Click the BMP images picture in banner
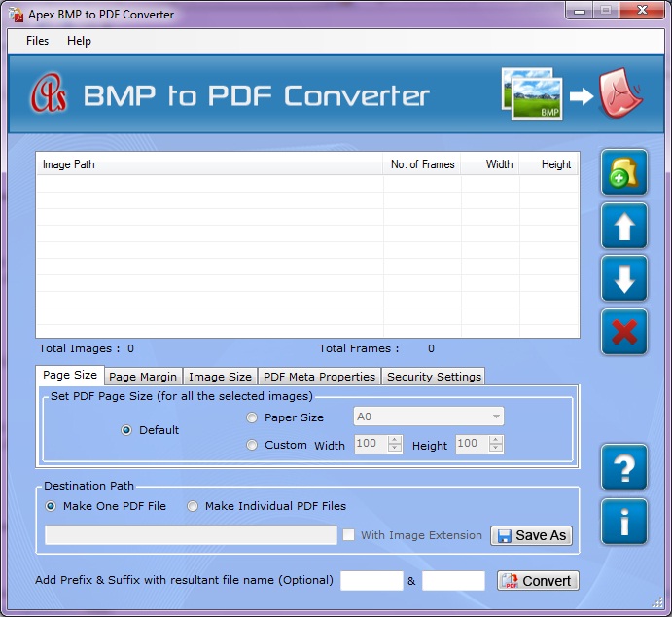Image resolution: width=672 pixels, height=617 pixels. (532, 93)
